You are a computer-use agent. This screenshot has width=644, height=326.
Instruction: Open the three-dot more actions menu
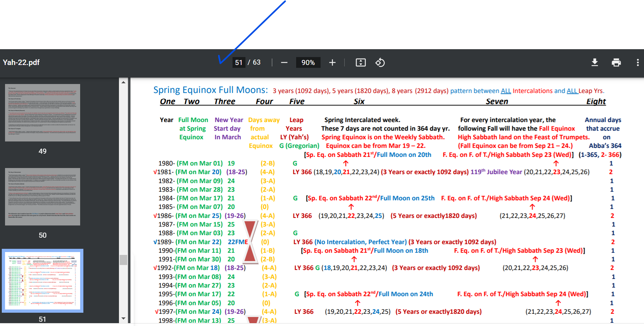tap(638, 62)
